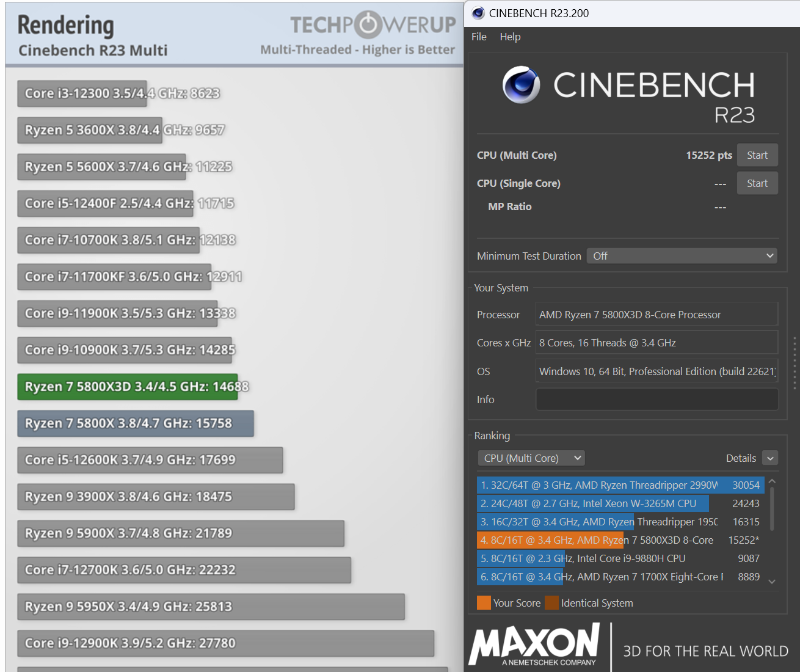Start the CPU Single Core test
This screenshot has width=800, height=672.
coord(757,183)
